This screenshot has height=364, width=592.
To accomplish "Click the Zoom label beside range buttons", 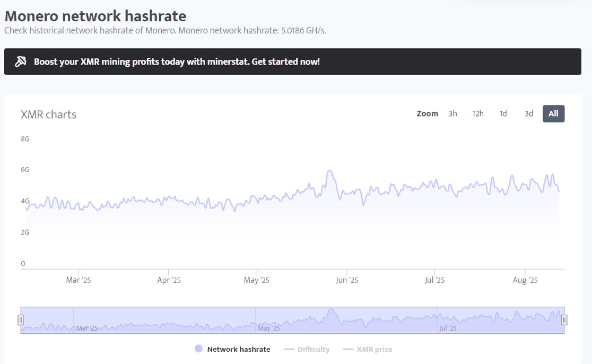I will tap(428, 113).
